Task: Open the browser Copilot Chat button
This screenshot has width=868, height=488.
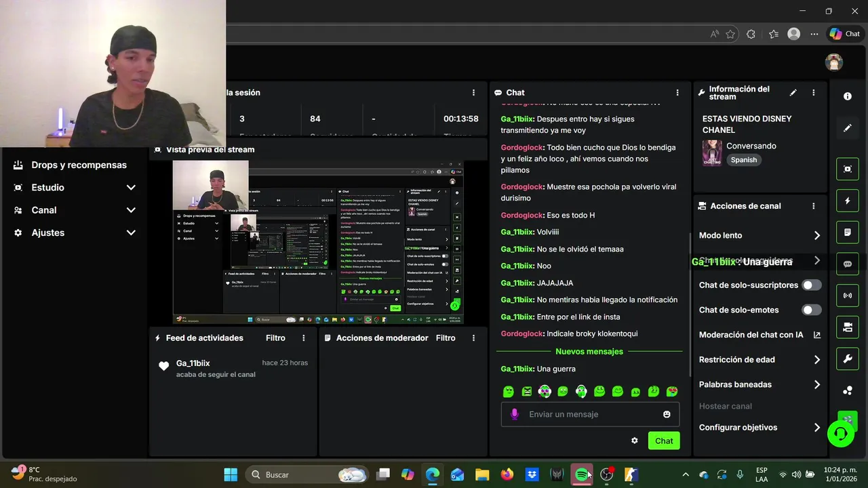Action: pos(844,34)
